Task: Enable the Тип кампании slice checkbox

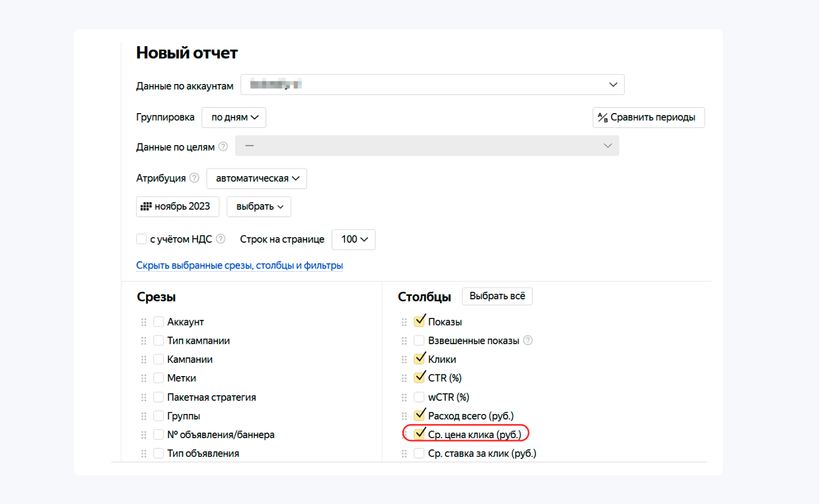Action: tap(159, 340)
